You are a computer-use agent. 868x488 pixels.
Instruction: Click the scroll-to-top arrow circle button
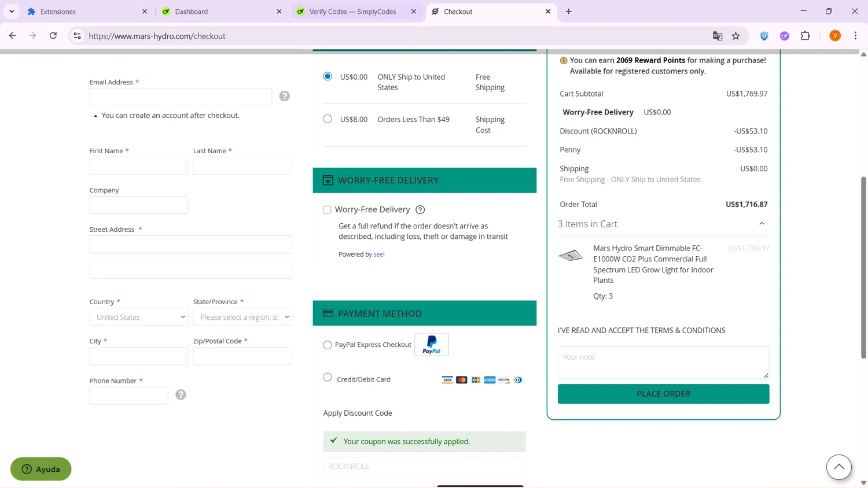(838, 467)
